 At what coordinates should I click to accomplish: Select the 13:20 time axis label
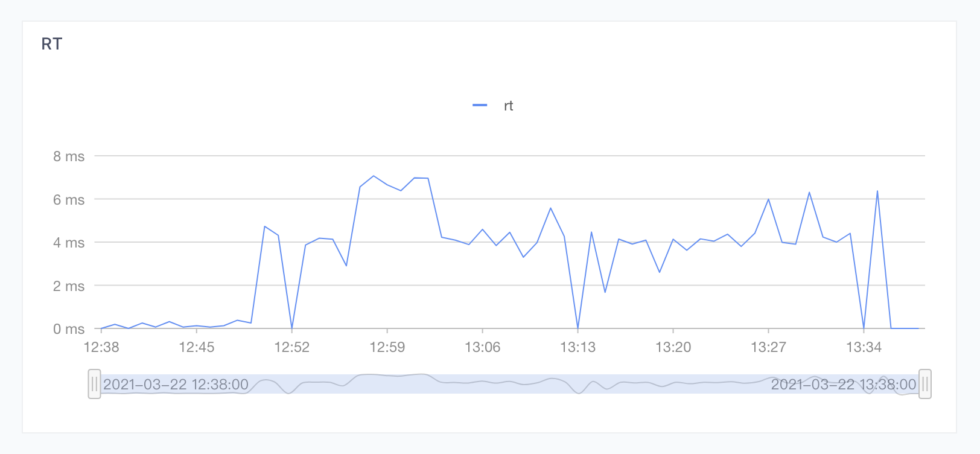673,347
